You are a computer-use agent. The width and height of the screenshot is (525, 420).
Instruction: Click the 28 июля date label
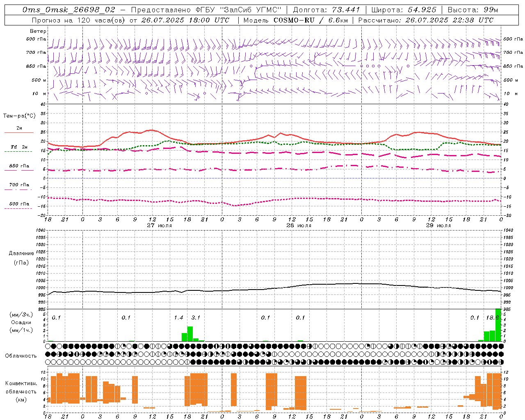pos(299,226)
